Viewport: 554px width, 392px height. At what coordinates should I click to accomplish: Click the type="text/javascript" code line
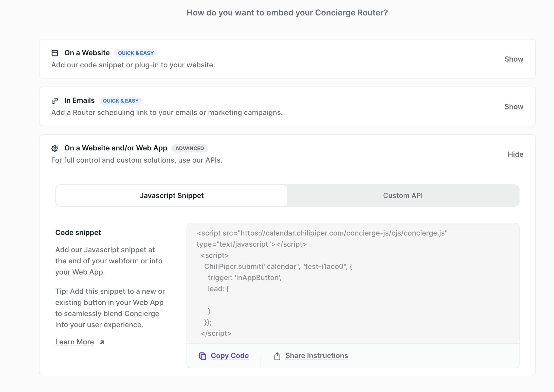pyautogui.click(x=252, y=244)
